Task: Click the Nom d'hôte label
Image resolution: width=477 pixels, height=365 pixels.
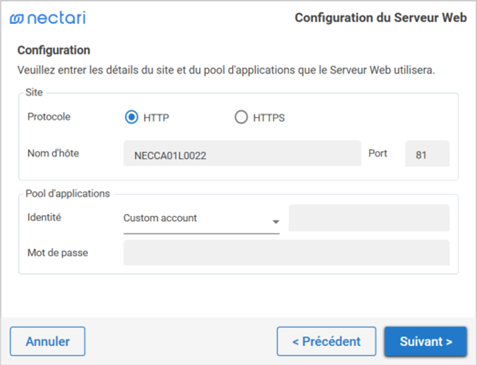Action: pyautogui.click(x=53, y=153)
